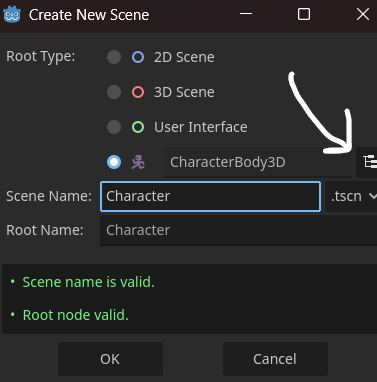Image resolution: width=377 pixels, height=382 pixels.
Task: Confirm scene creation with OK
Action: (x=110, y=359)
